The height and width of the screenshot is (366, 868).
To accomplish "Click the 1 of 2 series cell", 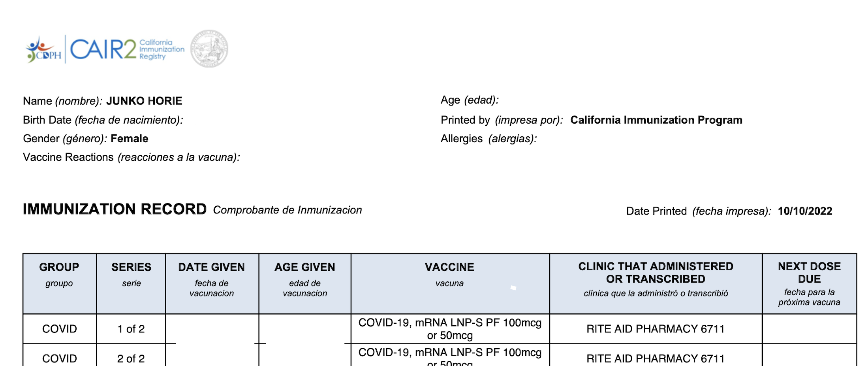I will pos(131,329).
